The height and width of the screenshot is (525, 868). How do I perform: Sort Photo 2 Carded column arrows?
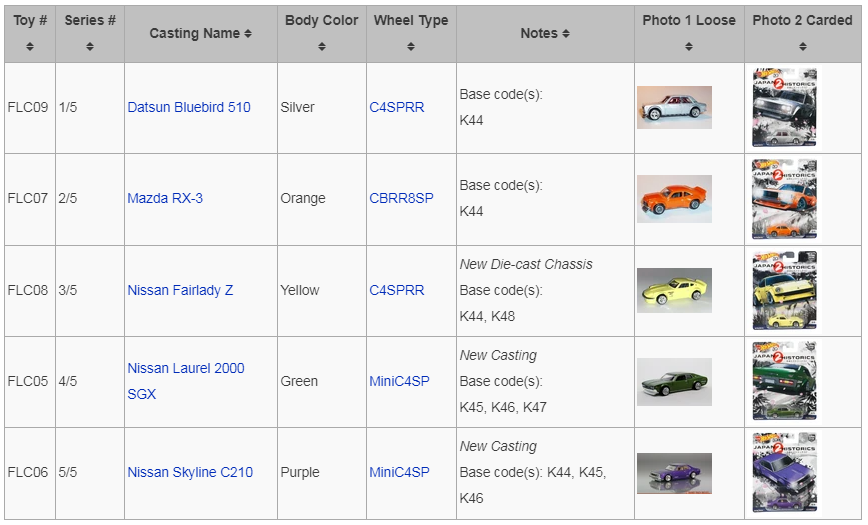click(803, 47)
